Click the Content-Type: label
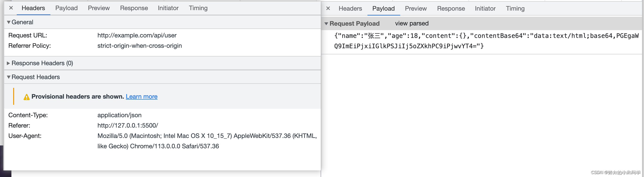 coord(28,115)
